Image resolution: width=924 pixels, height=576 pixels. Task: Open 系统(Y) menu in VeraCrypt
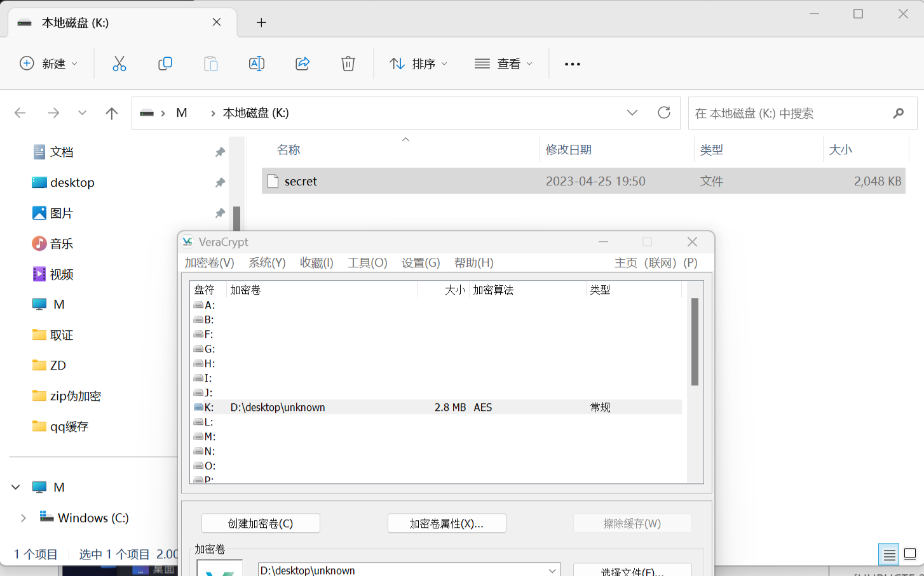pyautogui.click(x=267, y=263)
